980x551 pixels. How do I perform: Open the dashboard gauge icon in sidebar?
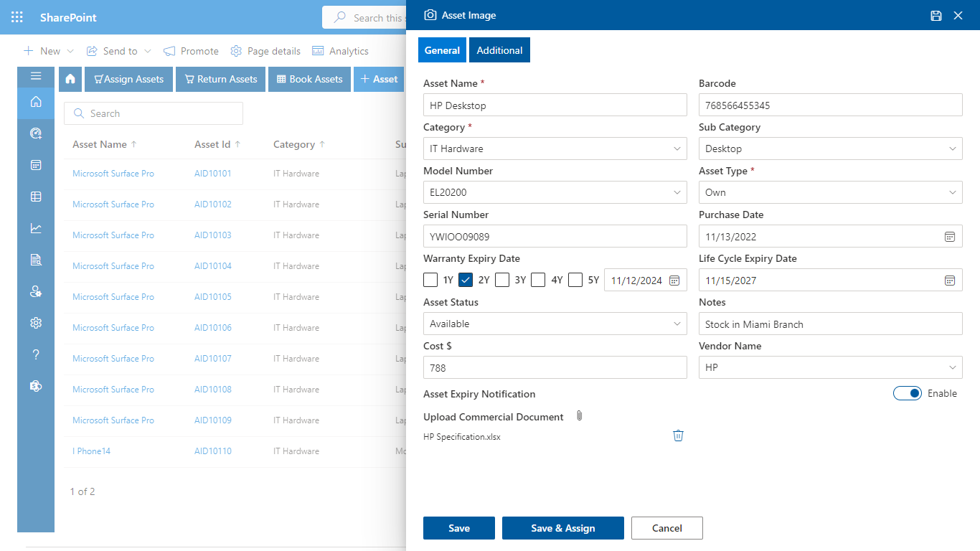pyautogui.click(x=36, y=133)
